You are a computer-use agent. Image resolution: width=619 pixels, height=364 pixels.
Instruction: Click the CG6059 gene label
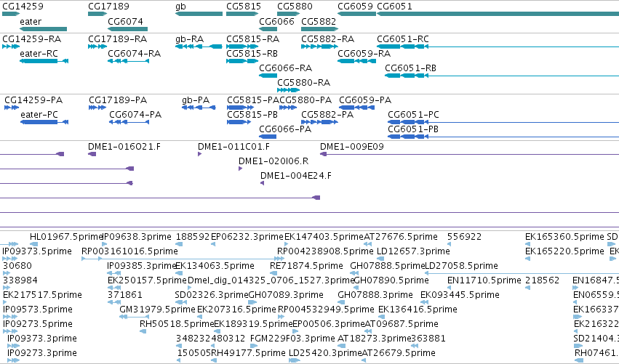tap(355, 7)
